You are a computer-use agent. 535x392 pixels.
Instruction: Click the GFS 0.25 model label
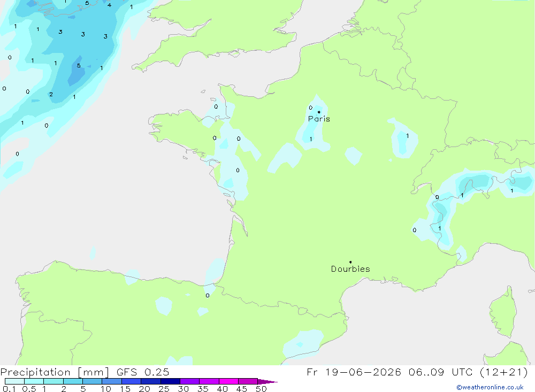click(143, 372)
